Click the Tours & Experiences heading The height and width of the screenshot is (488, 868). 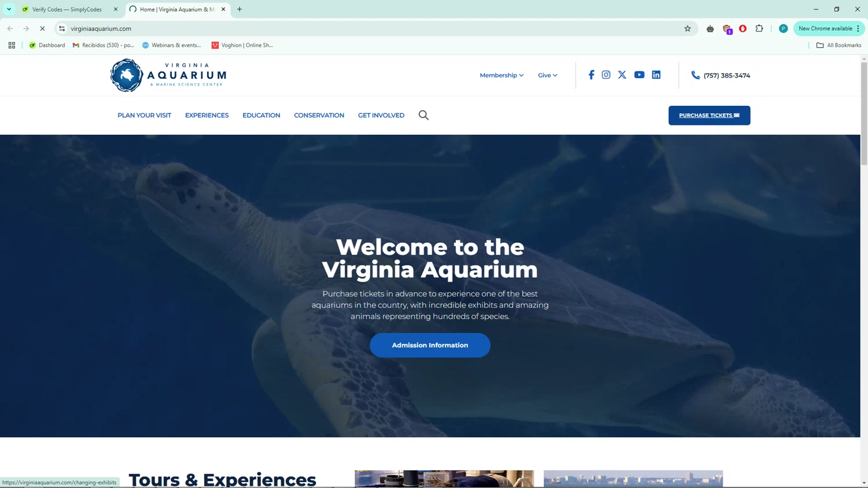pos(222,479)
